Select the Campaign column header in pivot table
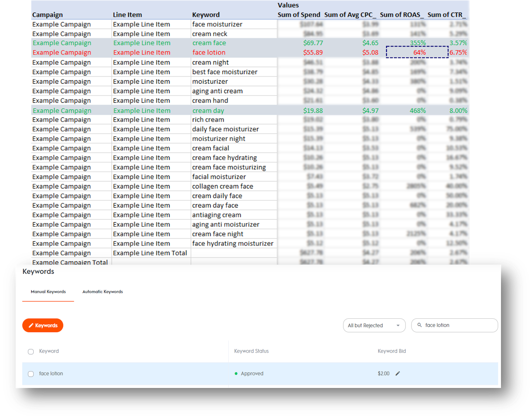The width and height of the screenshot is (532, 419). point(48,15)
